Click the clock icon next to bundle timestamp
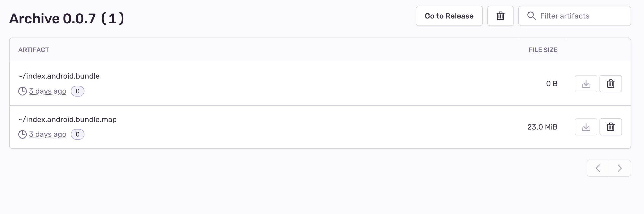Image resolution: width=644 pixels, height=214 pixels. [23, 91]
